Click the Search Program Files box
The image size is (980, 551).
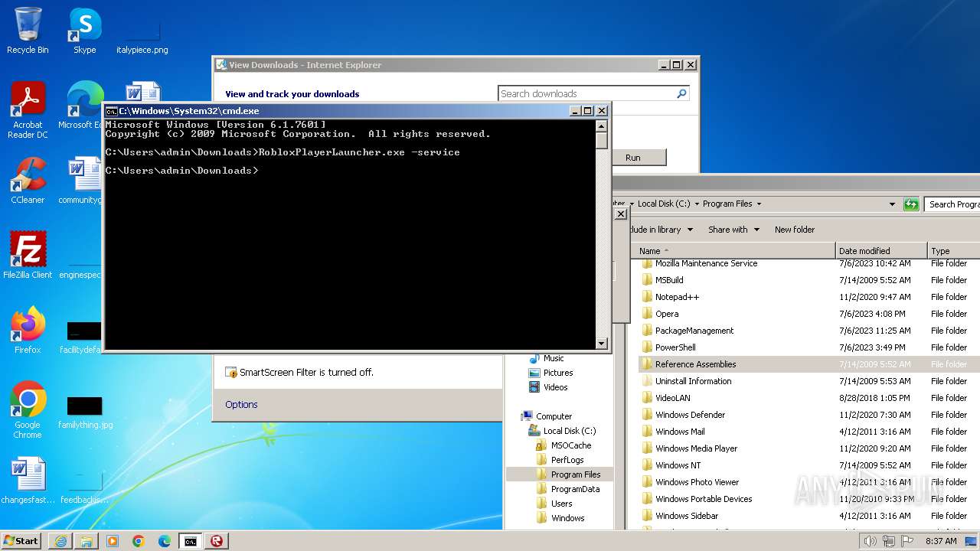[x=952, y=204]
